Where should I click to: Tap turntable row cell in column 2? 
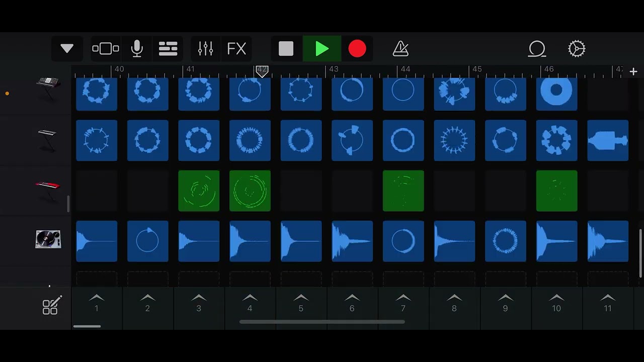click(x=148, y=241)
